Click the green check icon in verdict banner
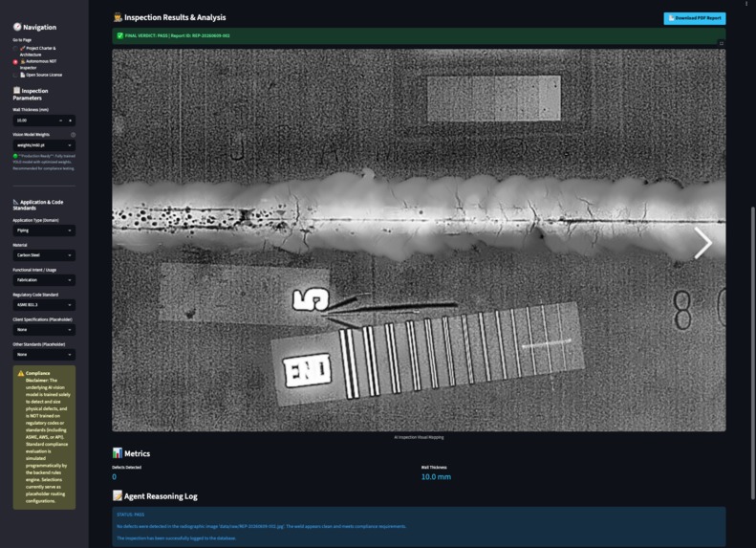756x548 pixels. click(120, 35)
